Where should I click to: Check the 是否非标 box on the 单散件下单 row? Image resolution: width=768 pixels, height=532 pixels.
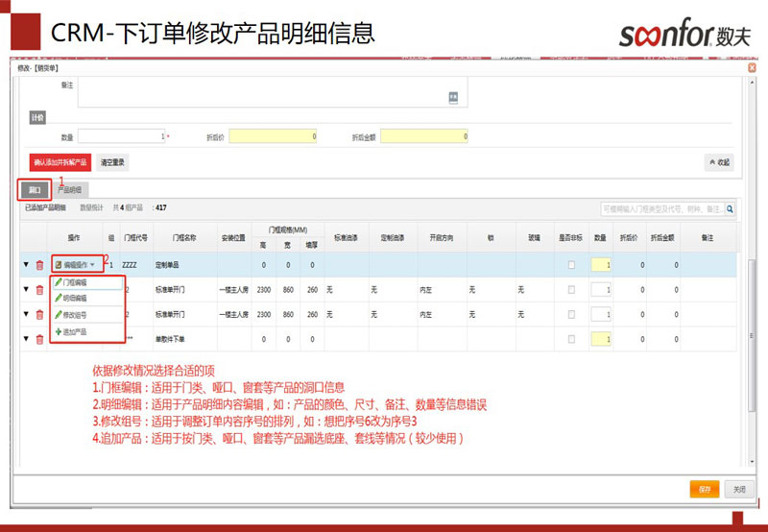(571, 338)
